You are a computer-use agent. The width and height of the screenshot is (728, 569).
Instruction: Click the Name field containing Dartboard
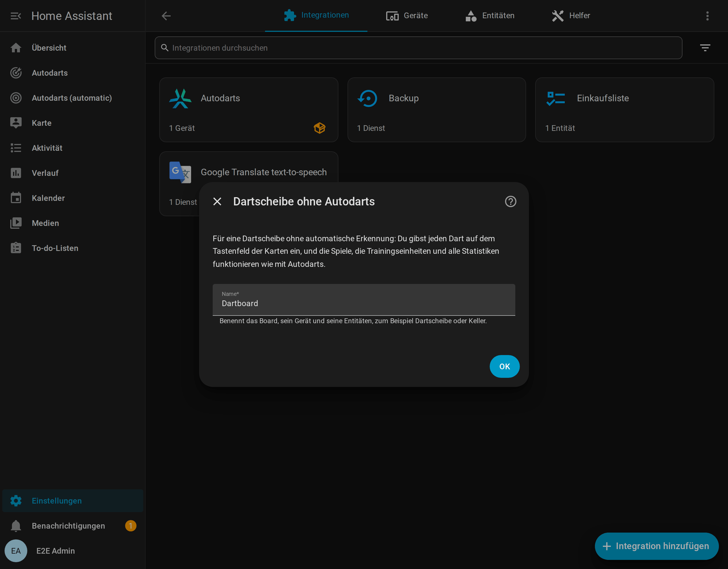[364, 300]
